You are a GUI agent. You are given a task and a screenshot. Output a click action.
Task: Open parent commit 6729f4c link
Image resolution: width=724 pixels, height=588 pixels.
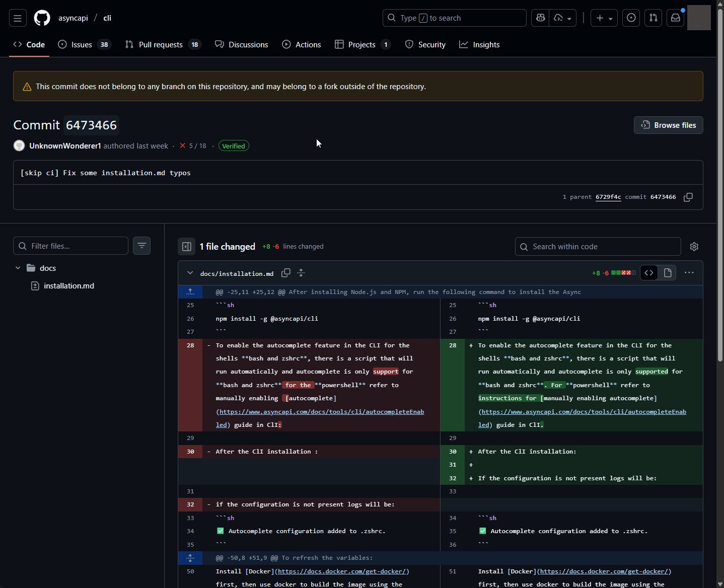pos(608,197)
